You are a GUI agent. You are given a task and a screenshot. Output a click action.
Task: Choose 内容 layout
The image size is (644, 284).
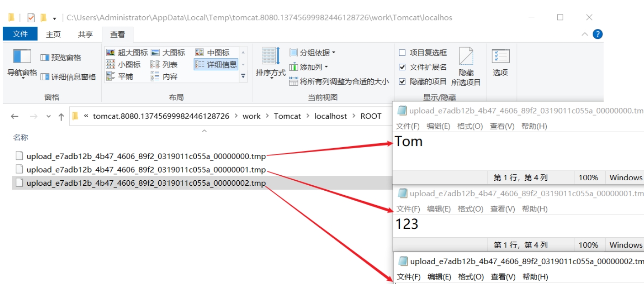coord(164,77)
